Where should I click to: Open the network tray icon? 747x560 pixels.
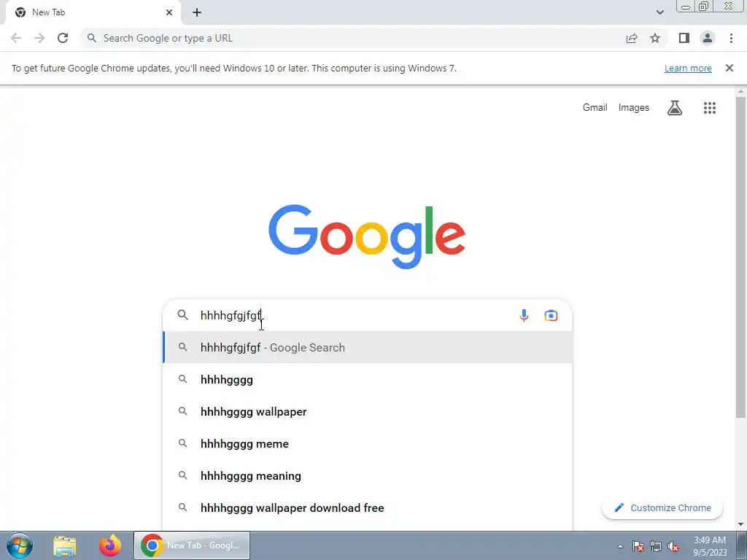click(656, 546)
